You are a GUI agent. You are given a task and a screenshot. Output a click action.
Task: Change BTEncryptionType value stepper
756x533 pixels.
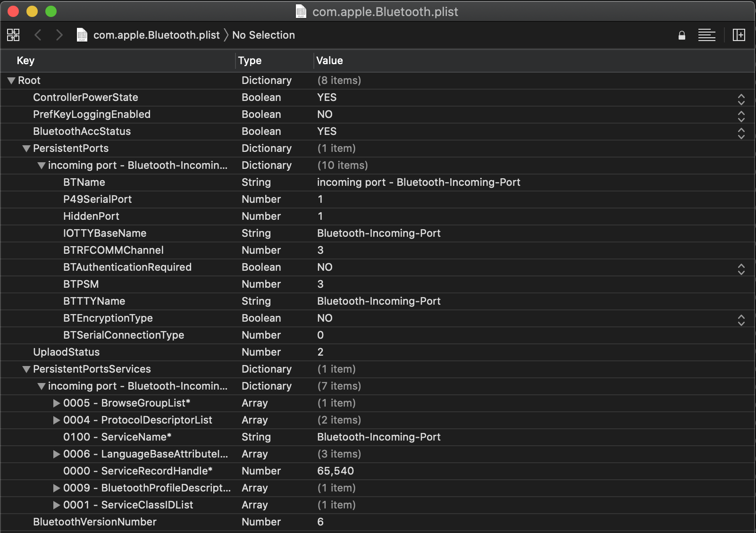click(x=741, y=320)
